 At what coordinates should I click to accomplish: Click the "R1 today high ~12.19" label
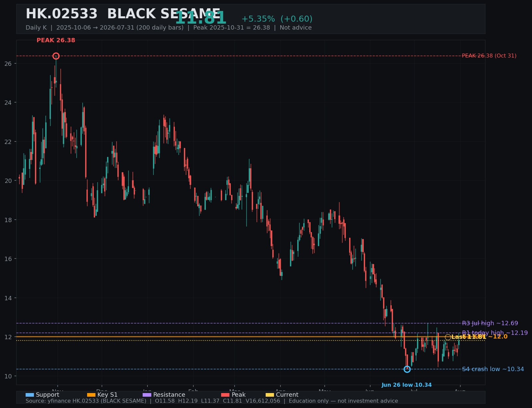pyautogui.click(x=495, y=333)
